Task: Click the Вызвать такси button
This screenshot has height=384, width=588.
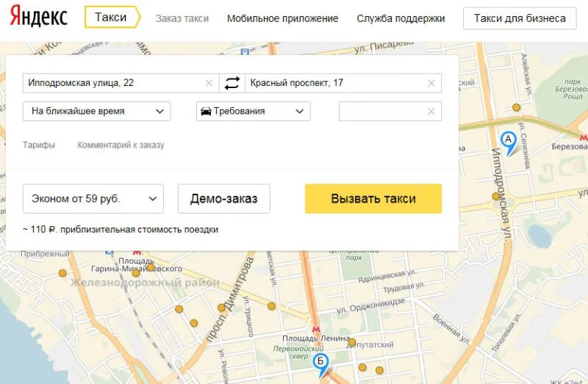Action: pos(373,198)
